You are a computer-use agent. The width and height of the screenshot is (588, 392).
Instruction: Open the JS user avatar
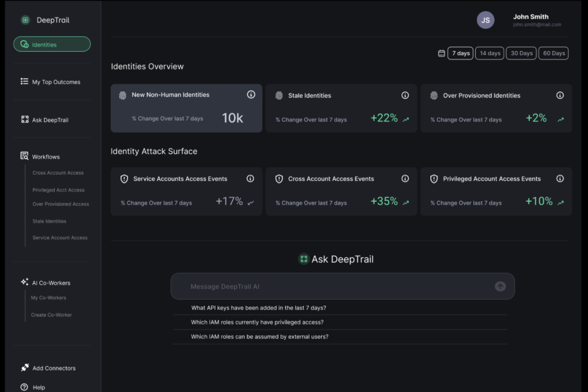pos(485,20)
